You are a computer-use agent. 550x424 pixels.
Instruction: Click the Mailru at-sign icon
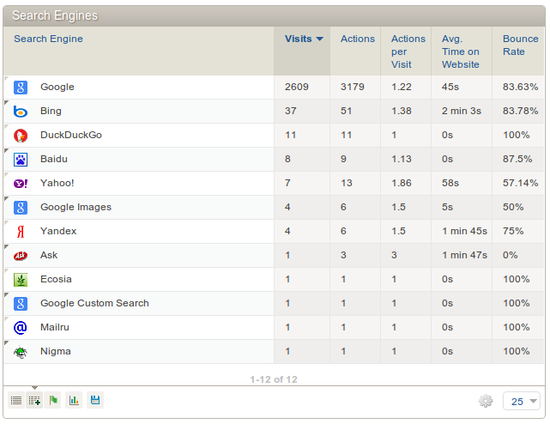(20, 328)
